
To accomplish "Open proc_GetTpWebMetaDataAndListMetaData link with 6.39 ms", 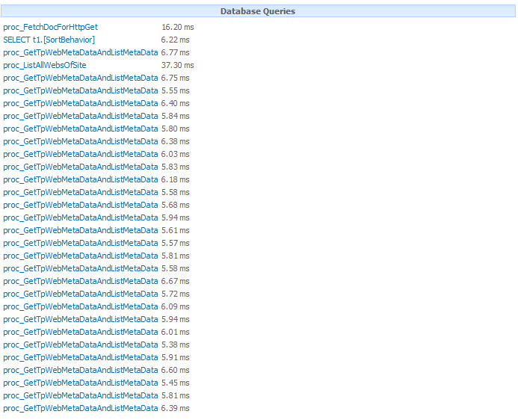I will (x=81, y=409).
